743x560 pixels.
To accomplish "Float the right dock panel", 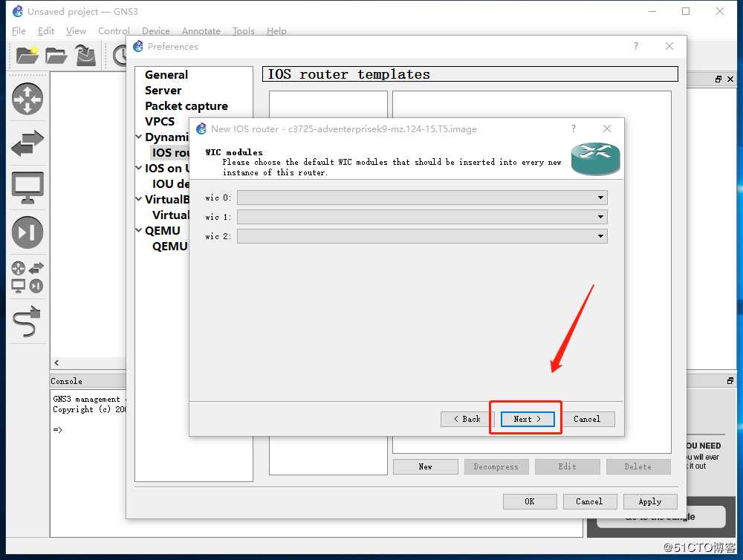I will point(718,79).
